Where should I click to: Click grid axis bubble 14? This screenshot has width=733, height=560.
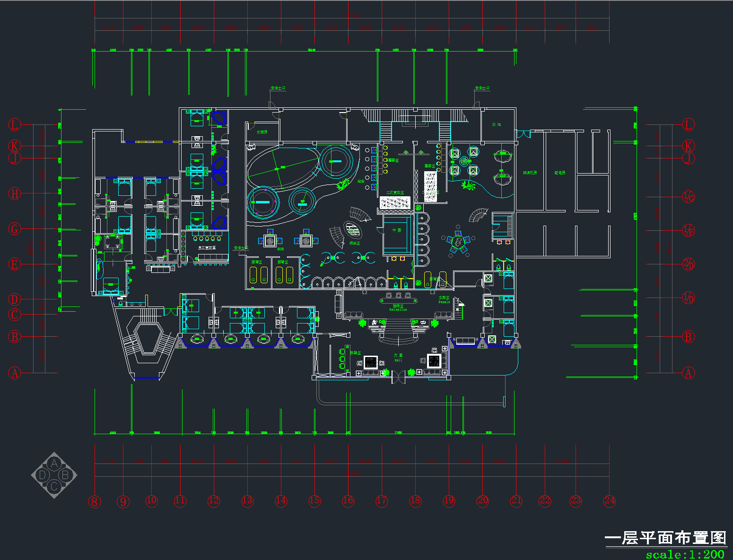tap(281, 500)
